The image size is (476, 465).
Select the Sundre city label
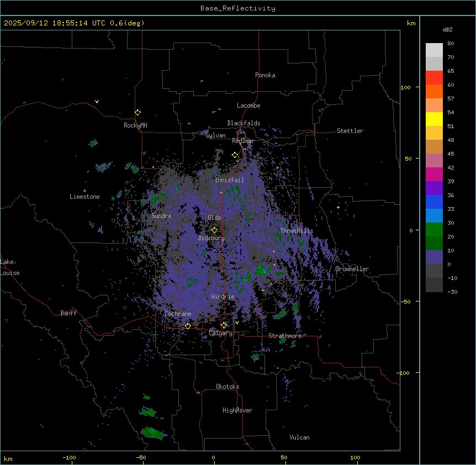161,216
